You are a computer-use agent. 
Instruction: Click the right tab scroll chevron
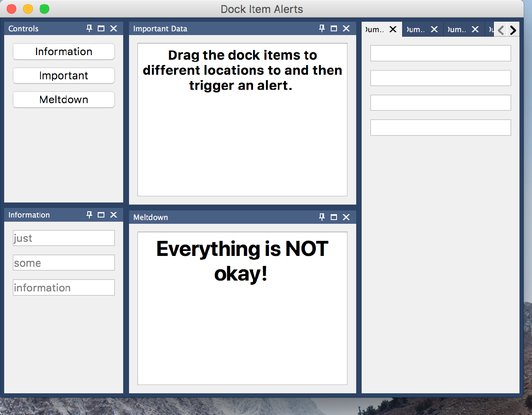click(513, 30)
